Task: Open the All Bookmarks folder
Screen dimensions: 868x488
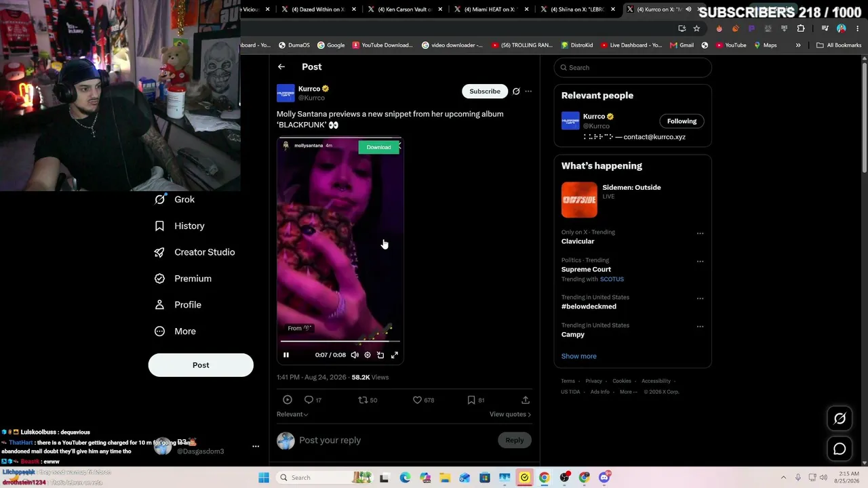Action: (839, 45)
